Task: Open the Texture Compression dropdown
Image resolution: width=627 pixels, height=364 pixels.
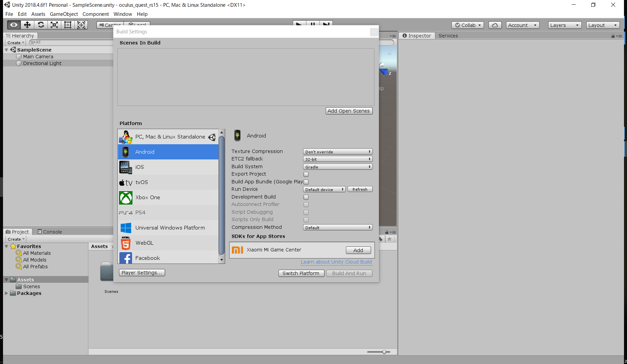Action: (338, 152)
